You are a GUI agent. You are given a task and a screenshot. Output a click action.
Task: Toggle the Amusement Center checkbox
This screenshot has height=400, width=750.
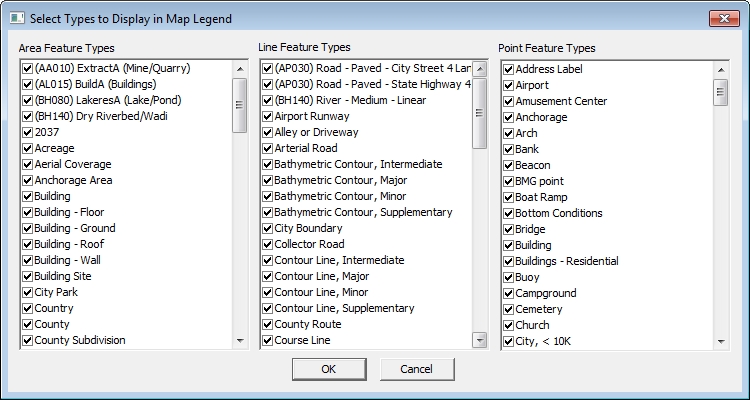[509, 101]
